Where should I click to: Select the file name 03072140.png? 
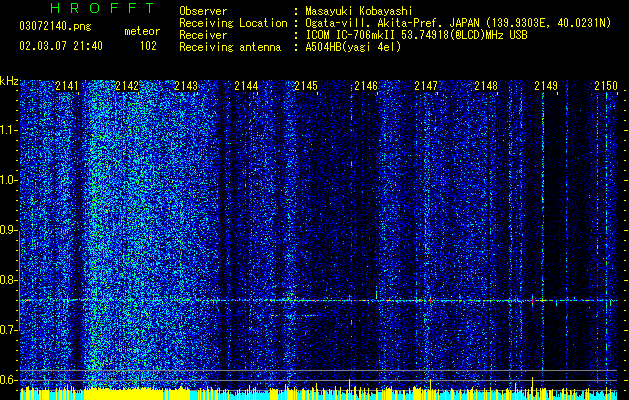(55, 27)
